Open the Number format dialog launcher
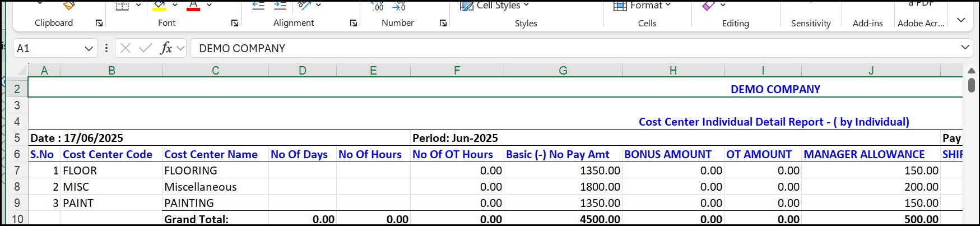The height and width of the screenshot is (226, 980). [x=443, y=23]
